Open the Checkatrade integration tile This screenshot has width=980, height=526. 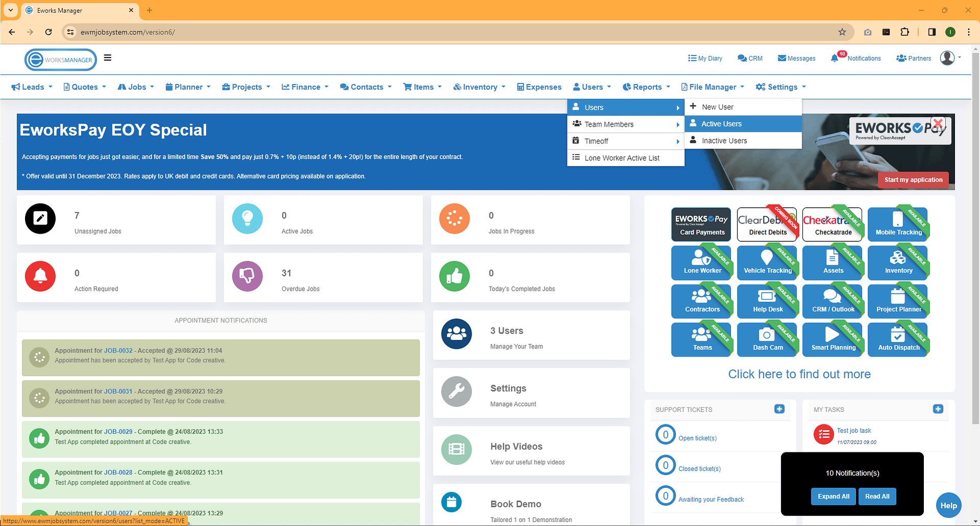coord(832,224)
